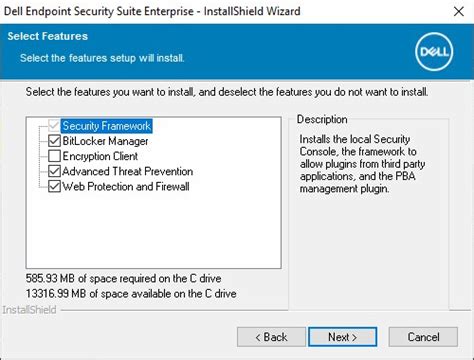Cancel the installation

[423, 337]
